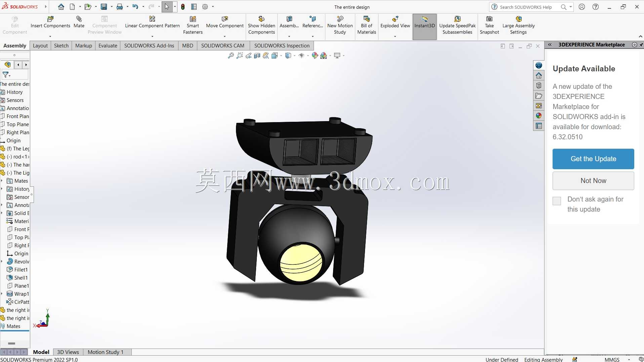Open dropdown arrow next to Options gear

click(x=213, y=7)
